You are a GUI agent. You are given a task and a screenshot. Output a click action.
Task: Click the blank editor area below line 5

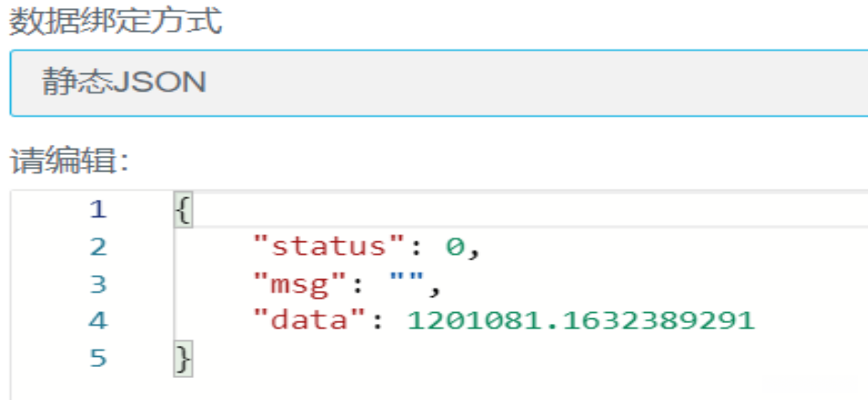point(514,385)
